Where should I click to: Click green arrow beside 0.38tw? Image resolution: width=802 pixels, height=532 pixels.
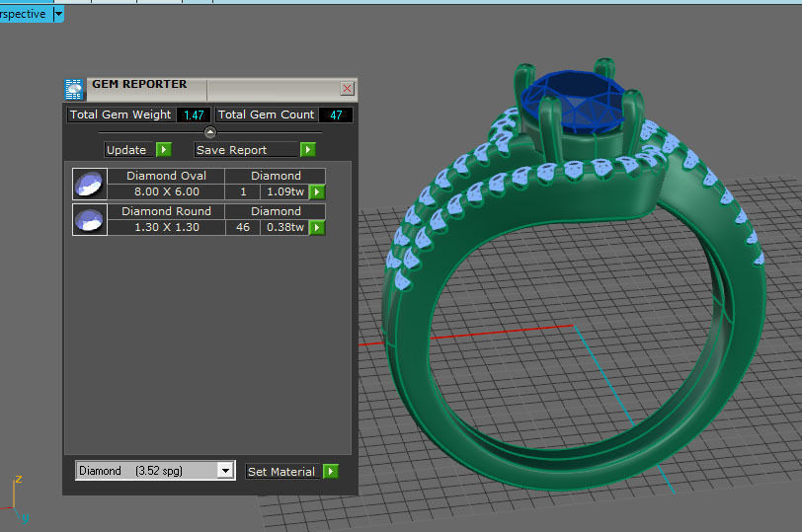(317, 227)
